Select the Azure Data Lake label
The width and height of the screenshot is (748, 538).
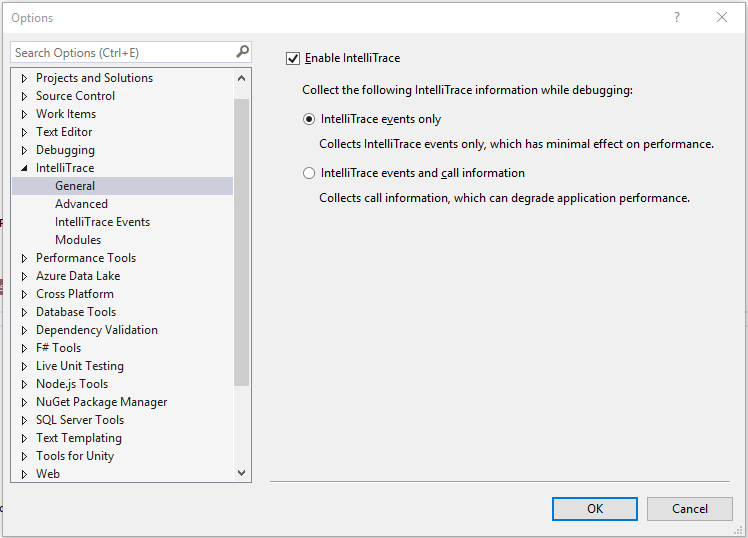pos(78,276)
